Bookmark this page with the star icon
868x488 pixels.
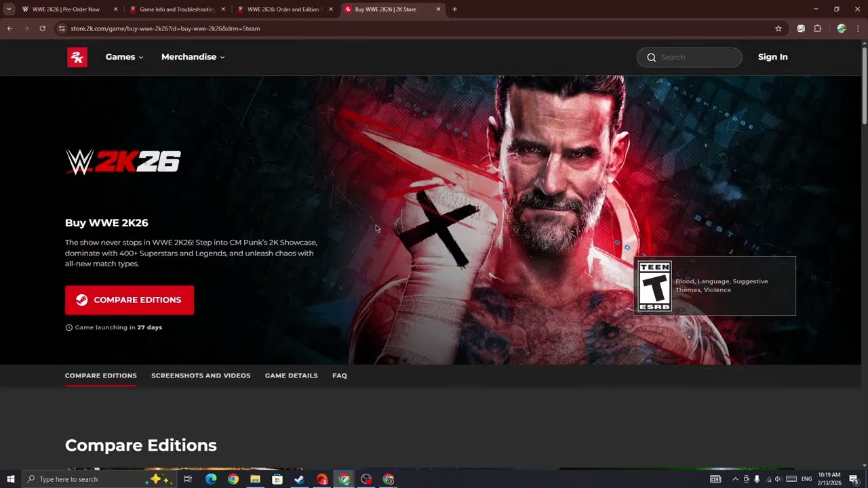coord(778,28)
